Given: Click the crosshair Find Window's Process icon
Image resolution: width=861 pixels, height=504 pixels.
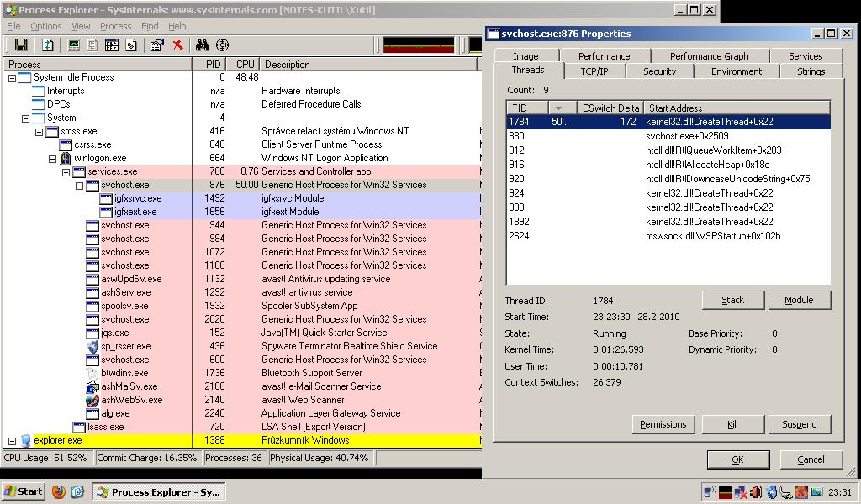Looking at the screenshot, I should pyautogui.click(x=222, y=45).
